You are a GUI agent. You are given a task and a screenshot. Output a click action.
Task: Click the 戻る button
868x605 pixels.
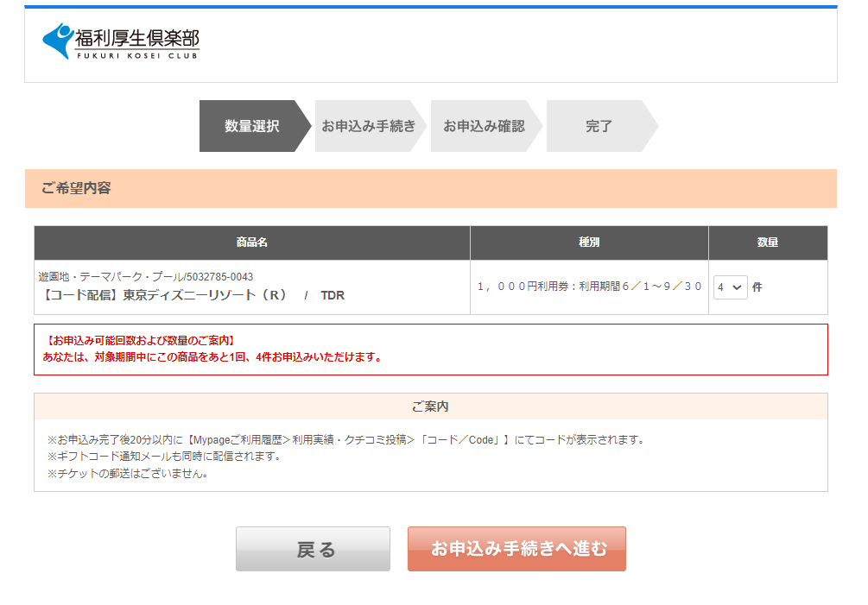[x=313, y=549]
